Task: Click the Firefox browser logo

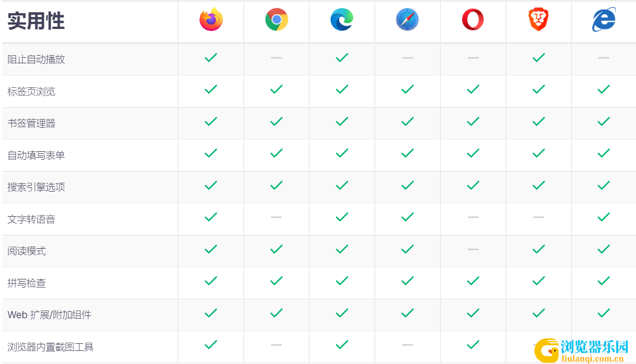Action: pos(211,19)
